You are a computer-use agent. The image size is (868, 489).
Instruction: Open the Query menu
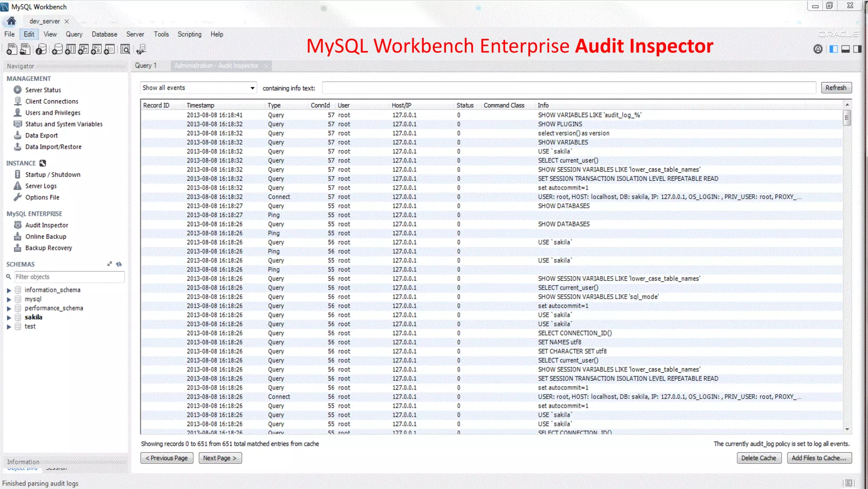click(x=74, y=34)
